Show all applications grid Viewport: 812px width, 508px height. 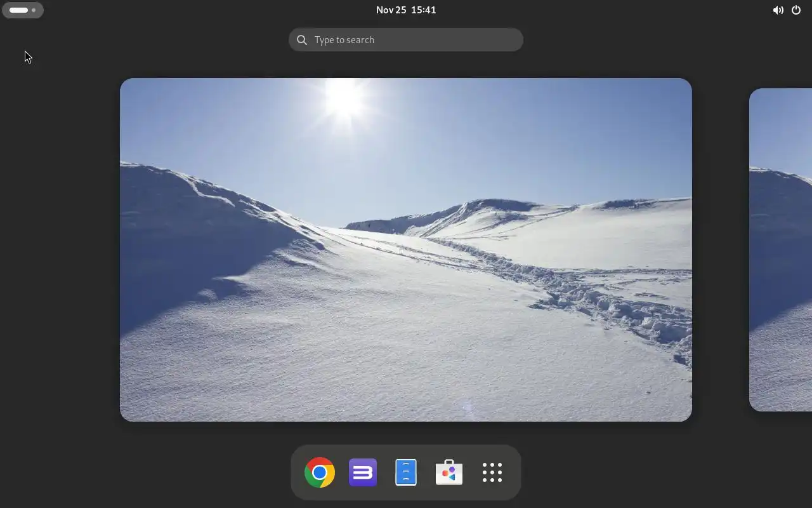[492, 472]
